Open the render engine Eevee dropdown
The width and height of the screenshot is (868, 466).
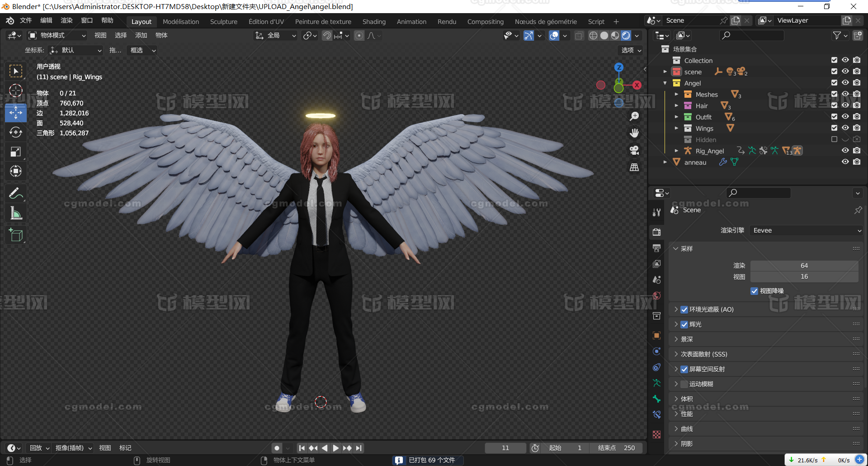tap(807, 230)
